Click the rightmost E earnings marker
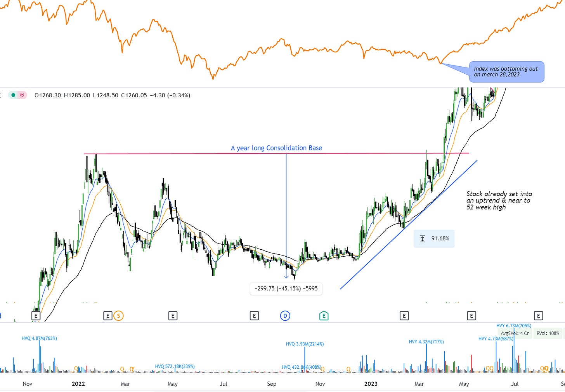Image resolution: width=565 pixels, height=392 pixels. [x=539, y=316]
